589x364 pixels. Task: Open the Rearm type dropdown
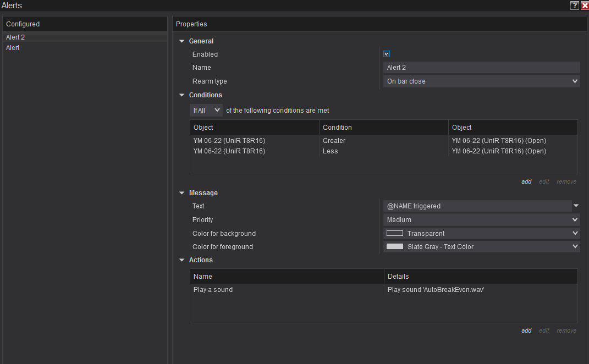[481, 81]
